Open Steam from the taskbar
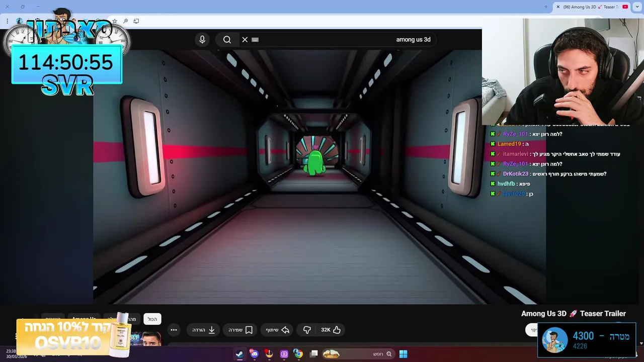Viewport: 644px width, 362px height. click(x=239, y=354)
